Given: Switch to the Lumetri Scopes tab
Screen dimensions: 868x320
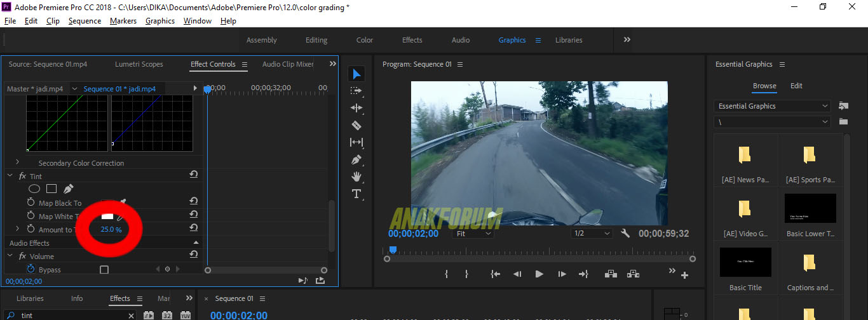Looking at the screenshot, I should click(139, 64).
